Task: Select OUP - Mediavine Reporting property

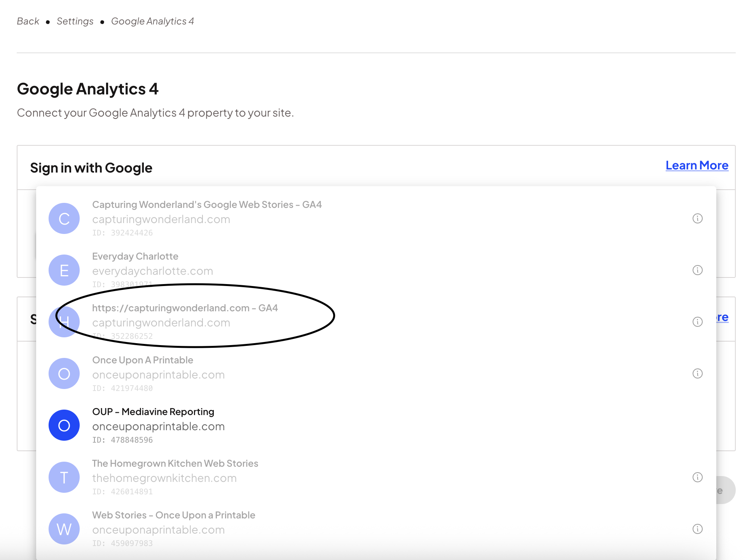Action: 153,412
